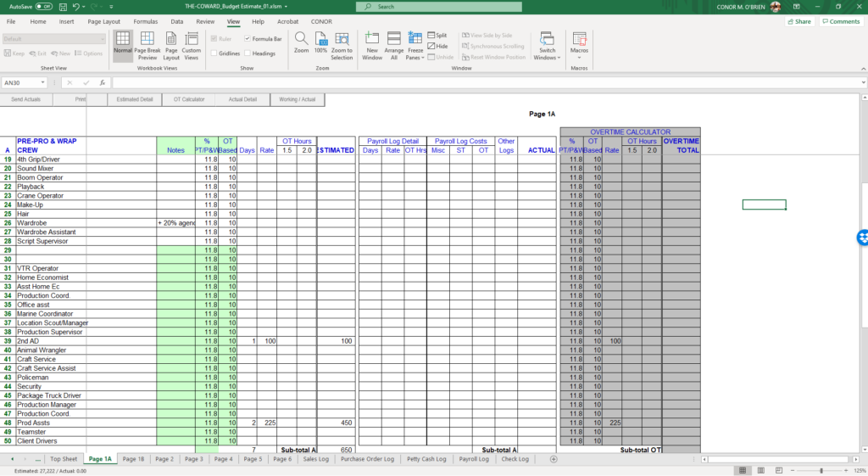Open a New Window of the workbook
Image resolution: width=868 pixels, height=476 pixels.
tap(372, 46)
